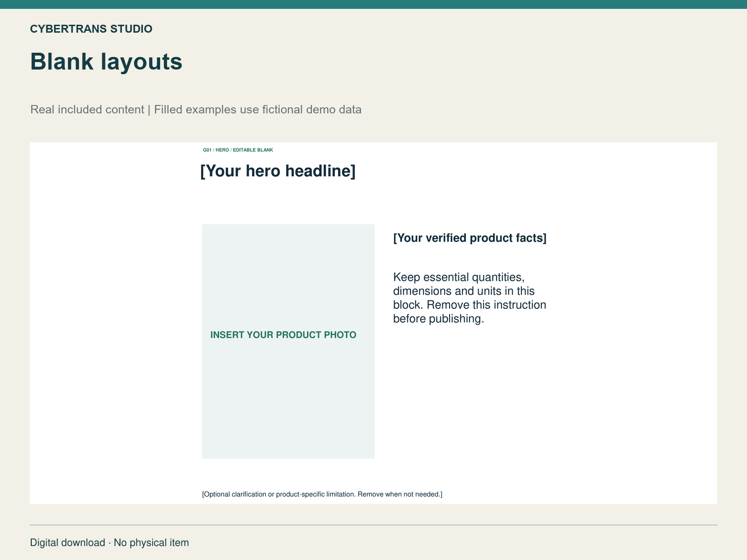Click the CYBERTRANS STUDIO brand name
The height and width of the screenshot is (560, 747).
pyautogui.click(x=91, y=29)
